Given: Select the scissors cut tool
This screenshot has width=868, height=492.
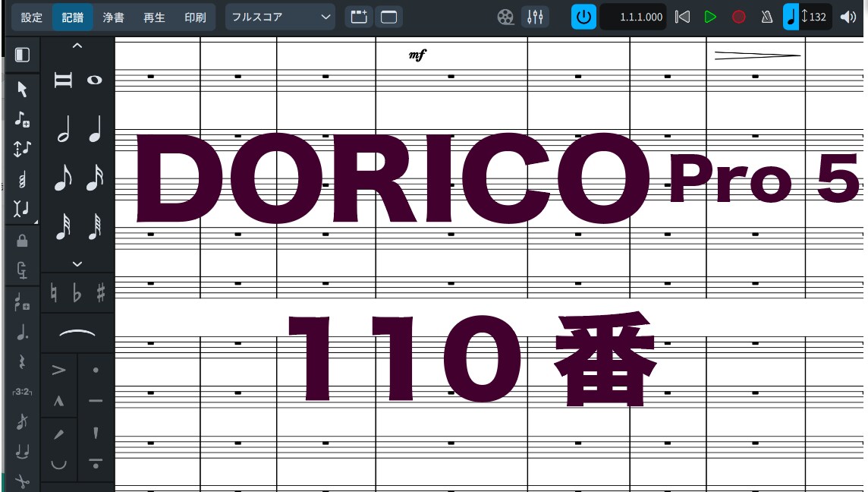Looking at the screenshot, I should click(x=22, y=481).
